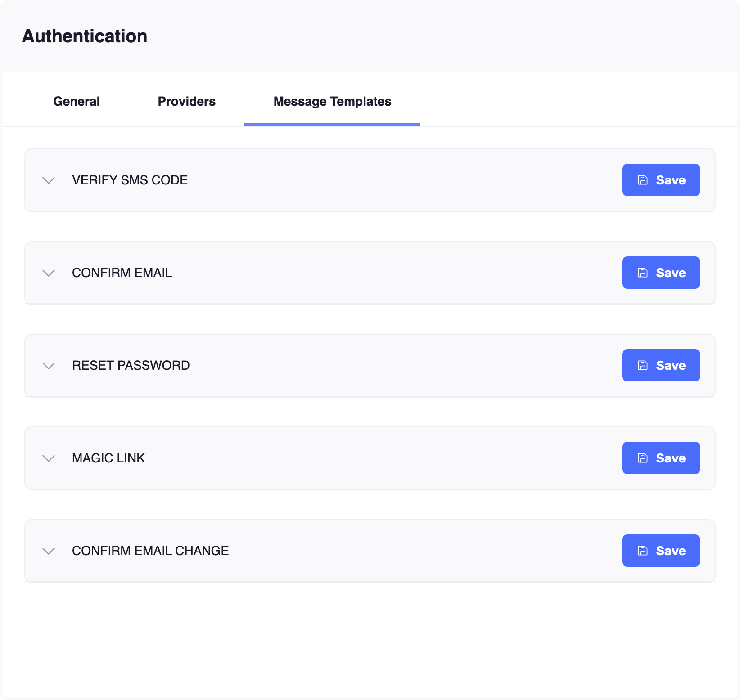This screenshot has height=700, width=740.
Task: Click the floppy disk icon for Verify SMS Code
Action: 643,180
